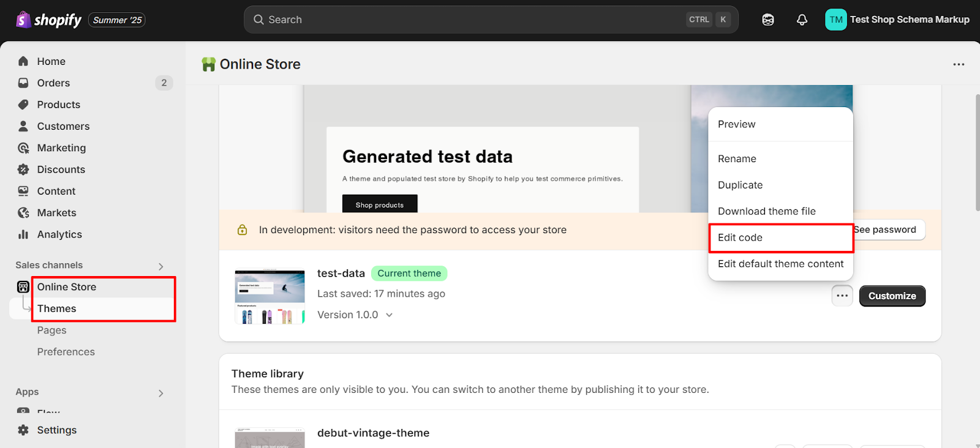Open Content in sidebar
Screen dimensions: 980x448
(x=56, y=191)
